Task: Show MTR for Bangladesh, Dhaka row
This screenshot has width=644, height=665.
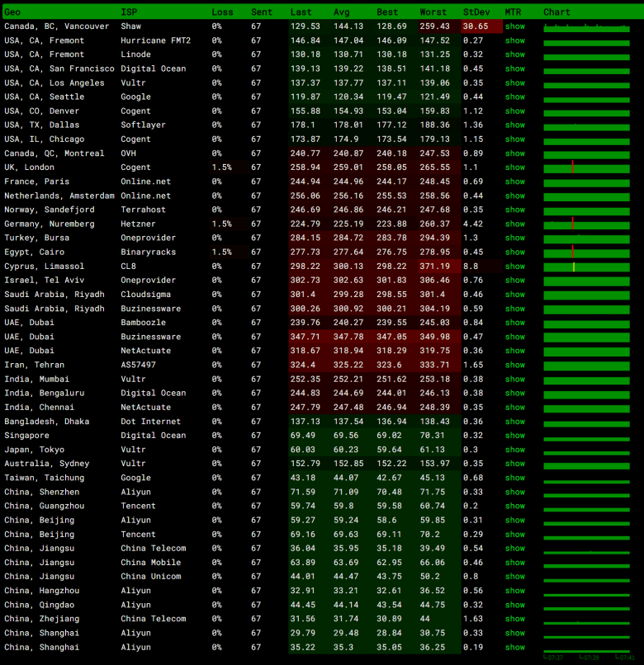Action: [x=514, y=422]
